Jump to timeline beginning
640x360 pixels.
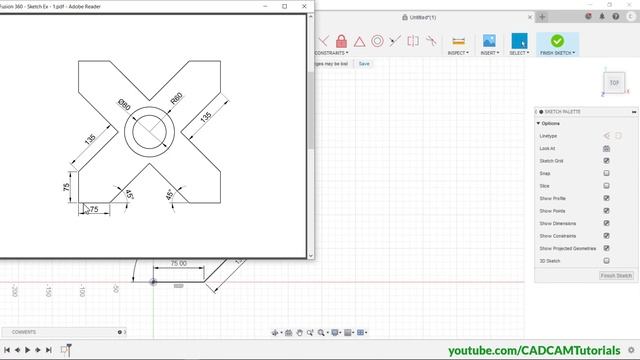(7, 350)
